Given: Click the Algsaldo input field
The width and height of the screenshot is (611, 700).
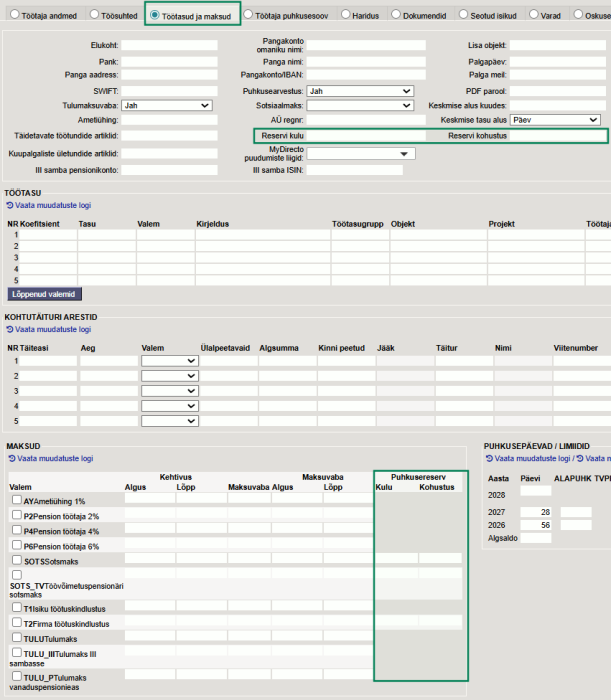Looking at the screenshot, I should click(x=536, y=538).
